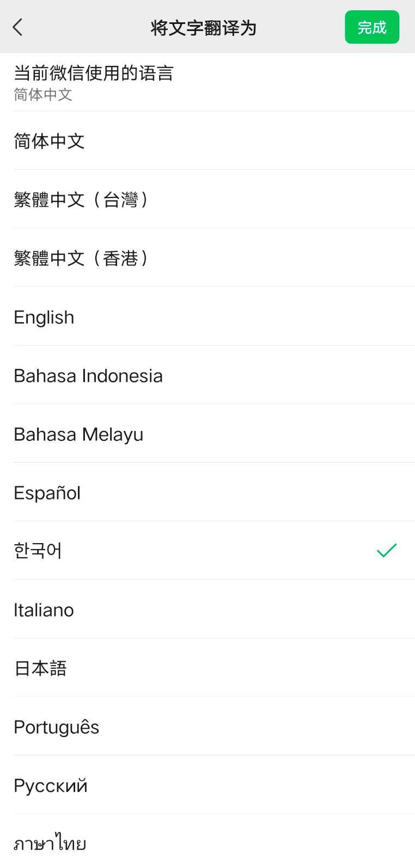415x868 pixels.
Task: Select 日本語 as translation language
Action: coord(40,668)
